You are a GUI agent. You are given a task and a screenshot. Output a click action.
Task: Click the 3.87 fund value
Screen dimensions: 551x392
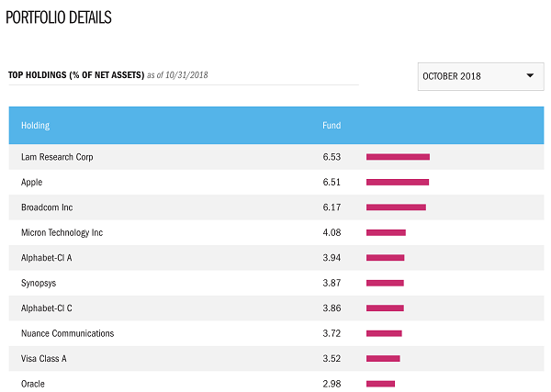click(332, 283)
